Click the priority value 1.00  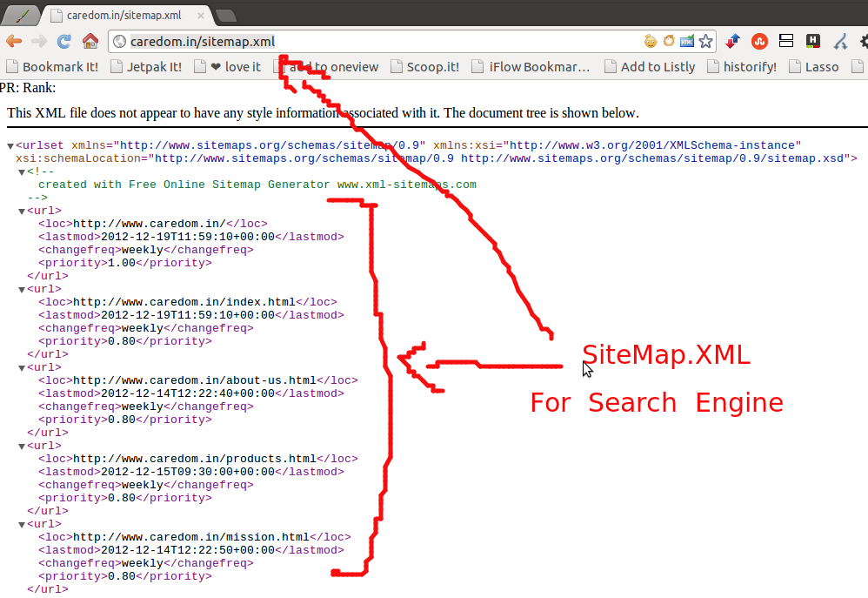[x=122, y=263]
